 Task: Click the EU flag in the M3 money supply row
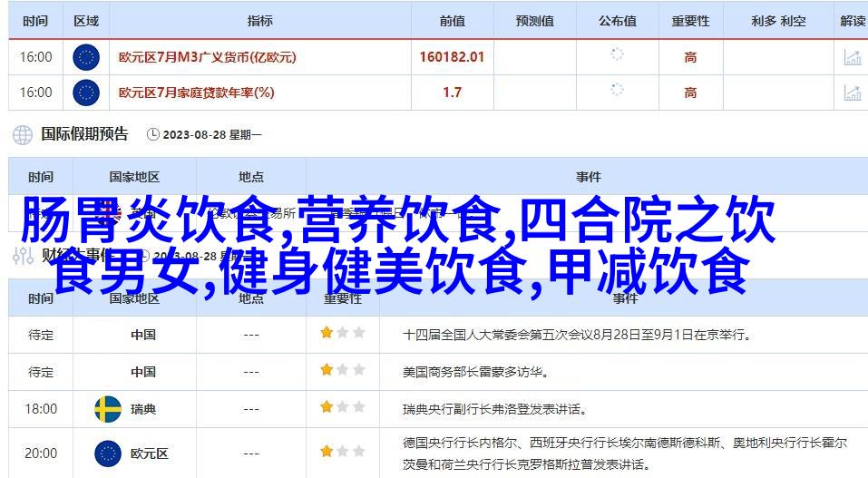(85, 57)
